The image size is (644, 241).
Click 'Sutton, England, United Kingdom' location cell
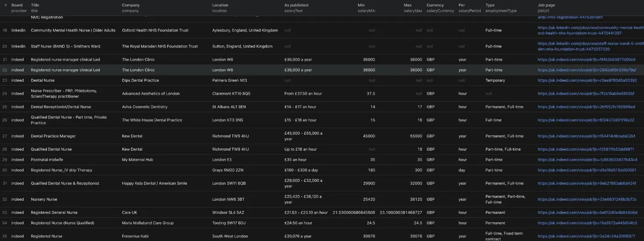[242, 46]
